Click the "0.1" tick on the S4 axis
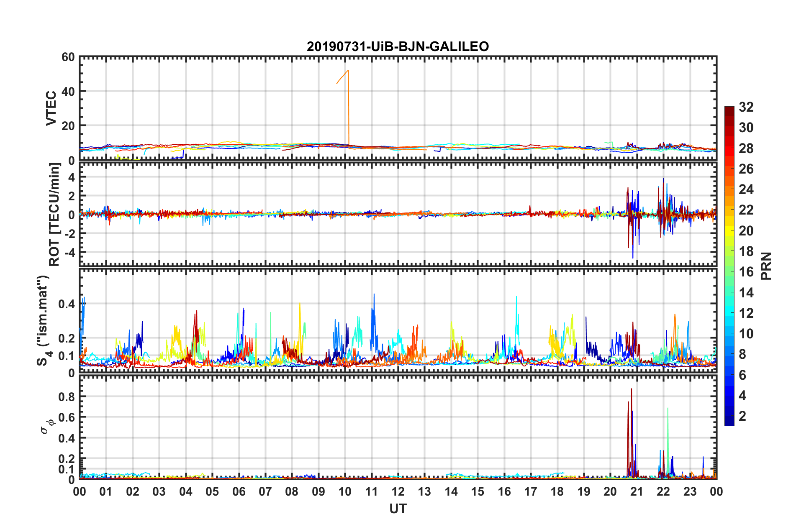This screenshot has width=796, height=532. [x=67, y=356]
